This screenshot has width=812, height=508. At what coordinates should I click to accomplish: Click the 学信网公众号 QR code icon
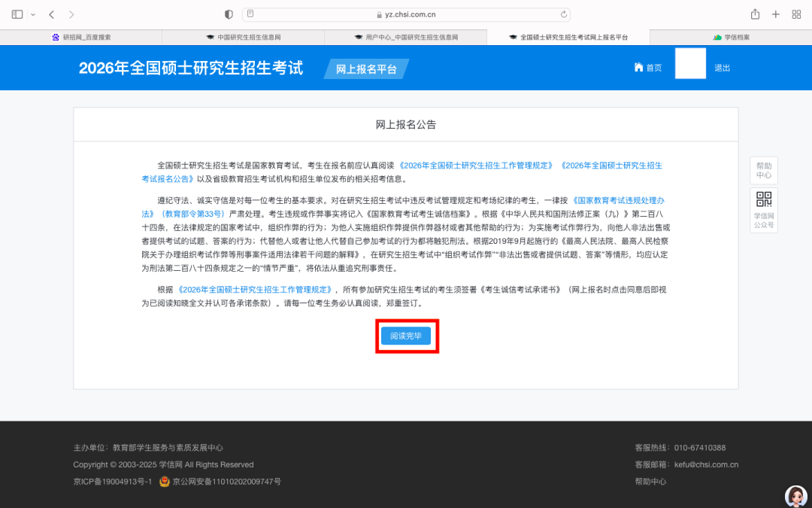coord(763,200)
